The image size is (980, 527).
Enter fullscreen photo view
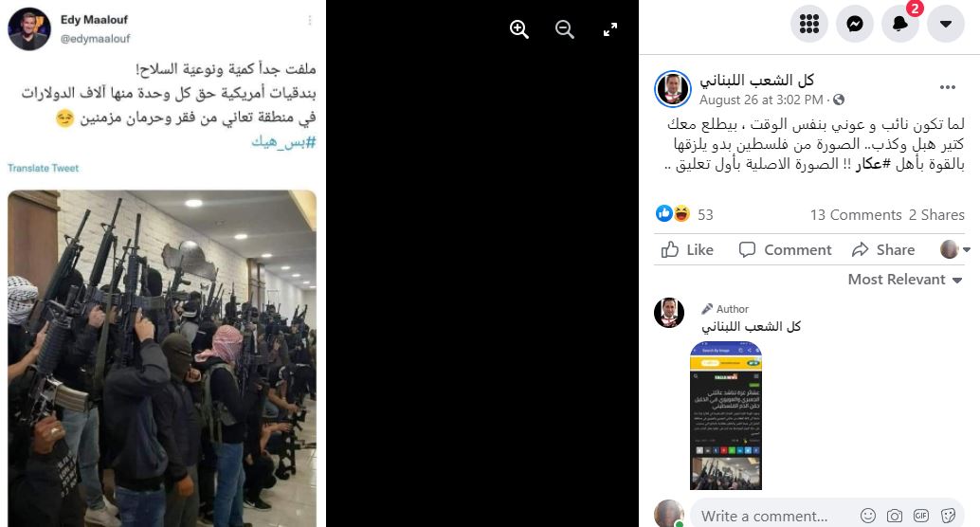tap(610, 28)
